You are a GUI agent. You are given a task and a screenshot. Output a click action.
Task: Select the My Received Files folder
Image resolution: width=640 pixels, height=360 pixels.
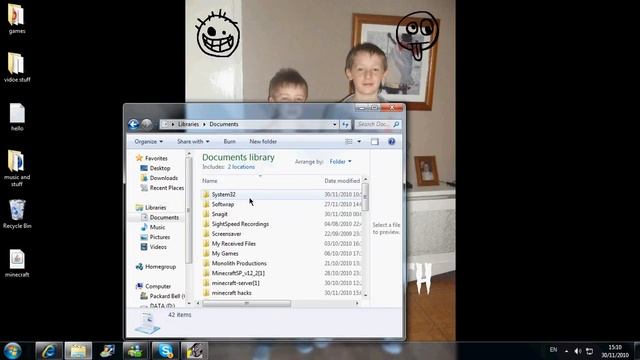tap(233, 244)
